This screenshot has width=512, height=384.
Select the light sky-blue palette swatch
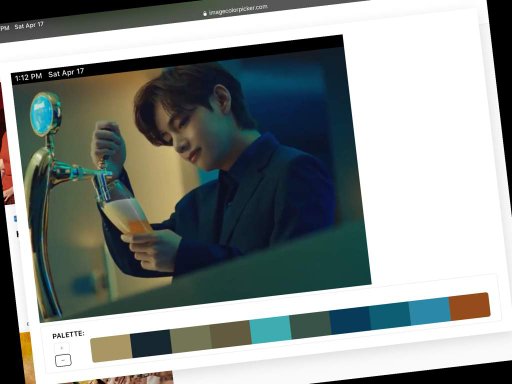[430, 311]
